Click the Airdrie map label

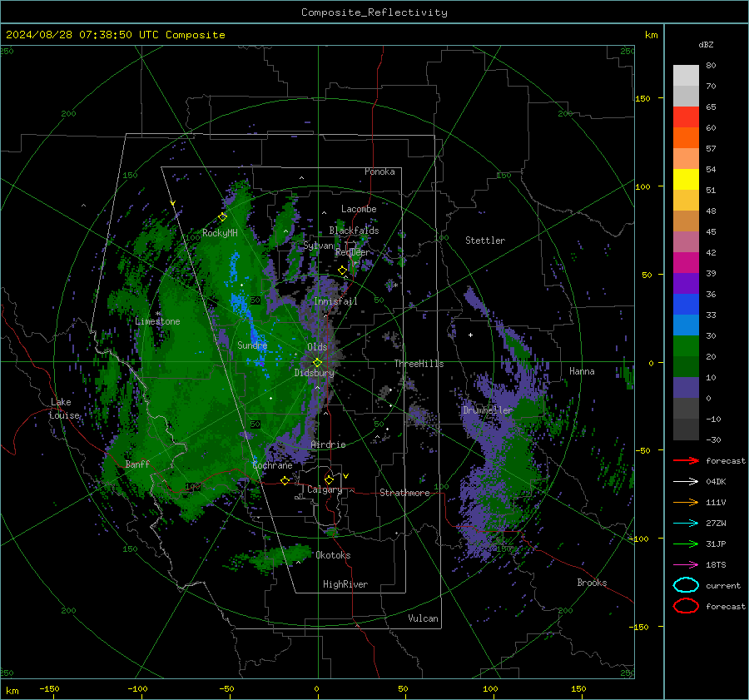pyautogui.click(x=328, y=444)
